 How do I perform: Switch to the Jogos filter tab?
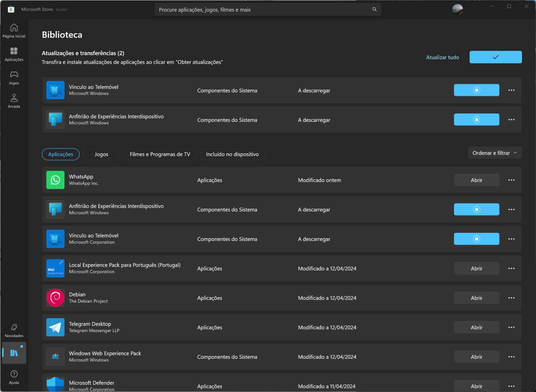point(101,154)
